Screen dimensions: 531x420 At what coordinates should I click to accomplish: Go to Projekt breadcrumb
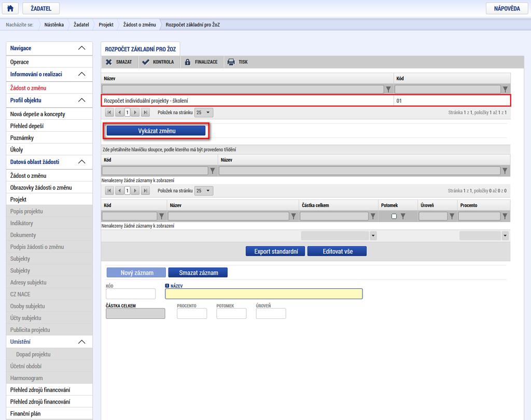click(106, 25)
